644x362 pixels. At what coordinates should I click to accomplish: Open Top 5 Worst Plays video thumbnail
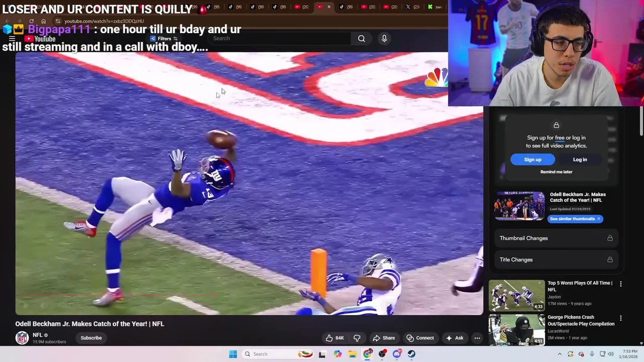pos(517,296)
